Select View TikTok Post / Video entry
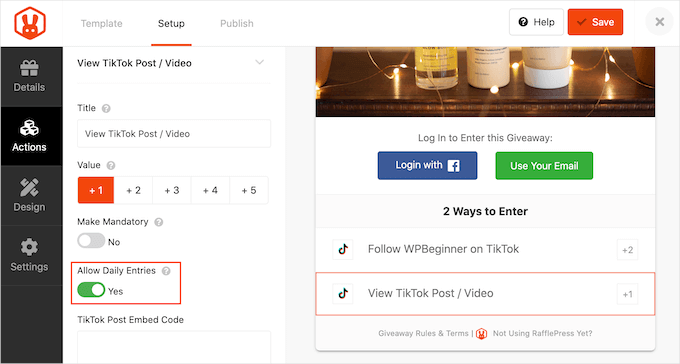This screenshot has height=364, width=680. (485, 294)
